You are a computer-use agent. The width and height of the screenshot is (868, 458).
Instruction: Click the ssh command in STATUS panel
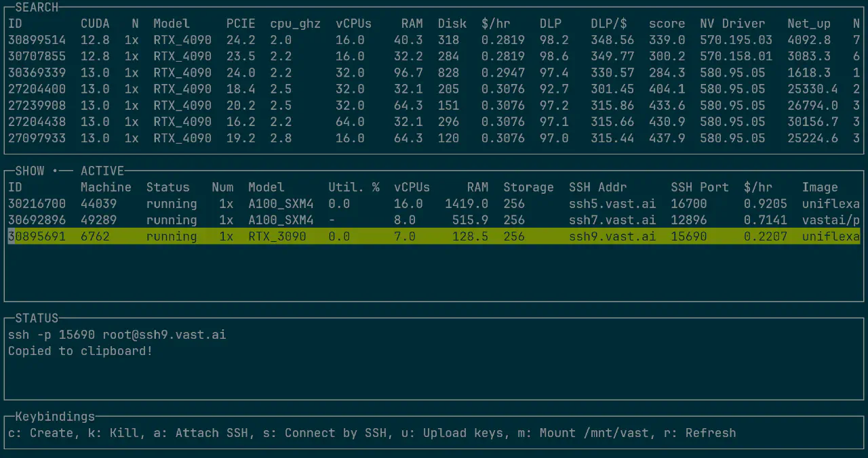117,335
